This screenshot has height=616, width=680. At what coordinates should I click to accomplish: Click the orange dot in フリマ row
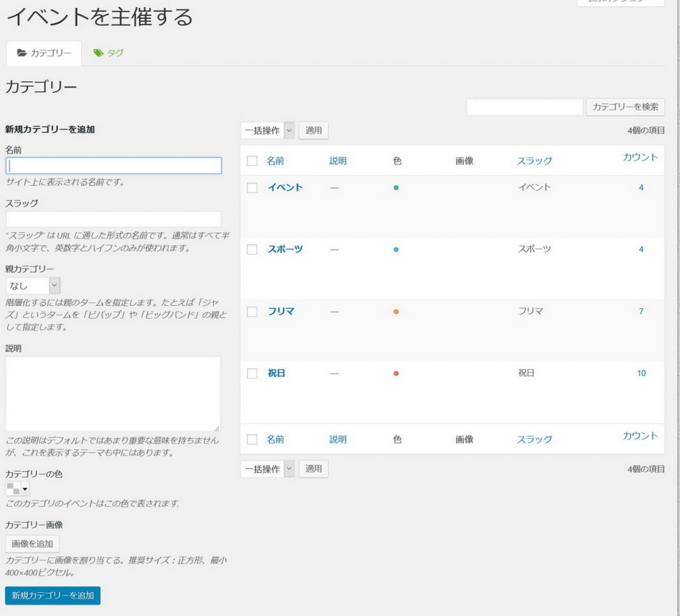(x=396, y=311)
